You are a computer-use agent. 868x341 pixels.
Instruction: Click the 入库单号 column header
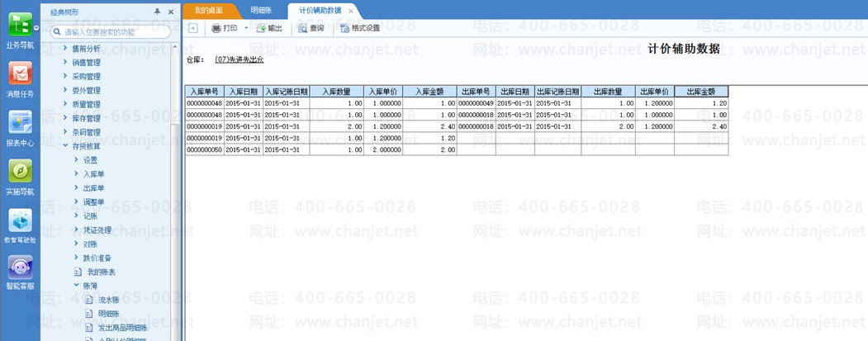[x=204, y=92]
